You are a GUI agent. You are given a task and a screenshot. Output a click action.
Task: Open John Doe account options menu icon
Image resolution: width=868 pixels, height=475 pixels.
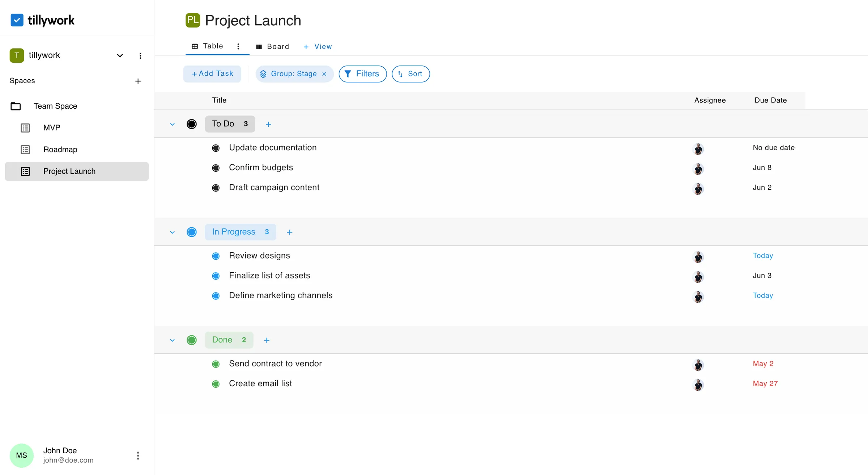pyautogui.click(x=137, y=455)
